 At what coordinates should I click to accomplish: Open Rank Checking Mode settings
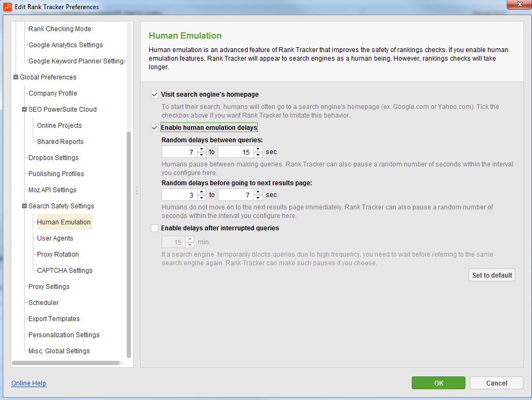click(x=60, y=29)
